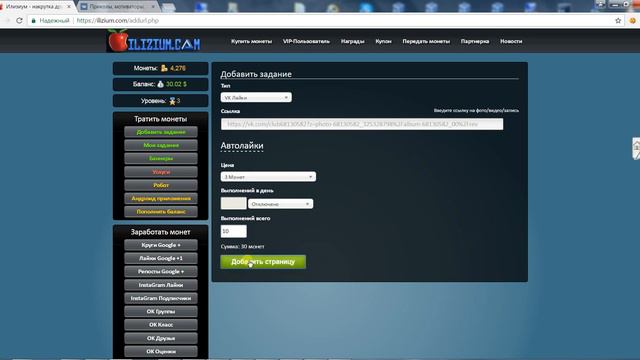Click the Ссылка URL input field
This screenshot has height=360, width=640.
pos(362,124)
